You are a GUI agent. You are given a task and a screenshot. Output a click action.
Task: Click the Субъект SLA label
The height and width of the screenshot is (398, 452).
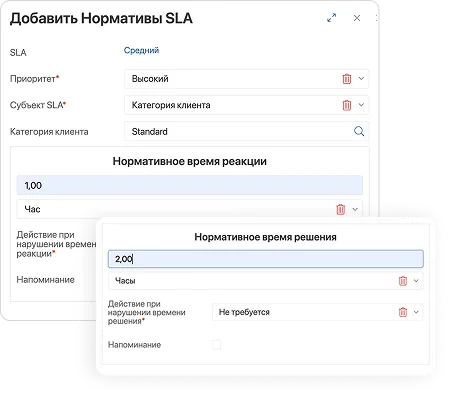click(38, 105)
